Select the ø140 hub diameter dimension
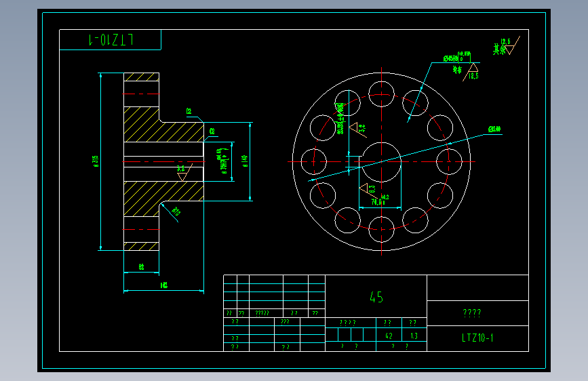 [245, 161]
